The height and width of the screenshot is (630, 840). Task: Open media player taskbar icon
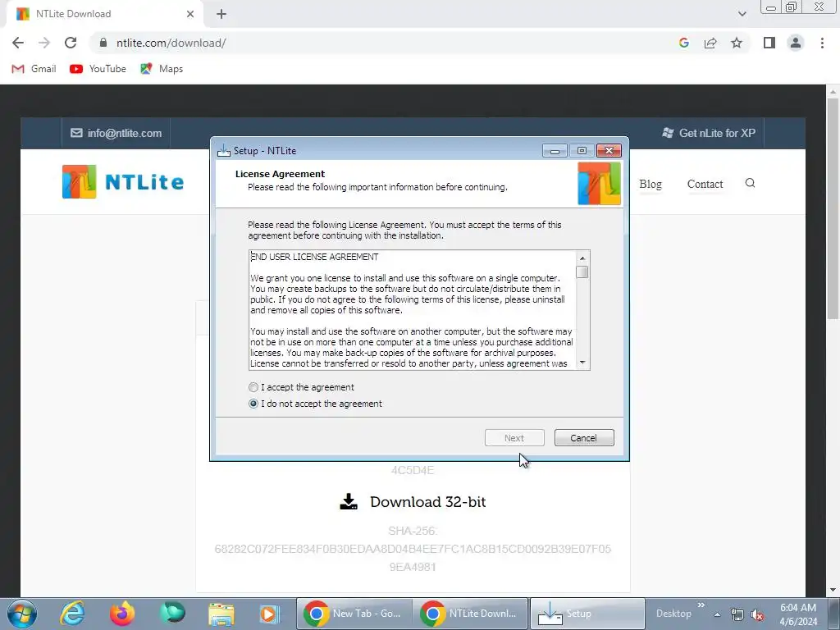point(269,614)
